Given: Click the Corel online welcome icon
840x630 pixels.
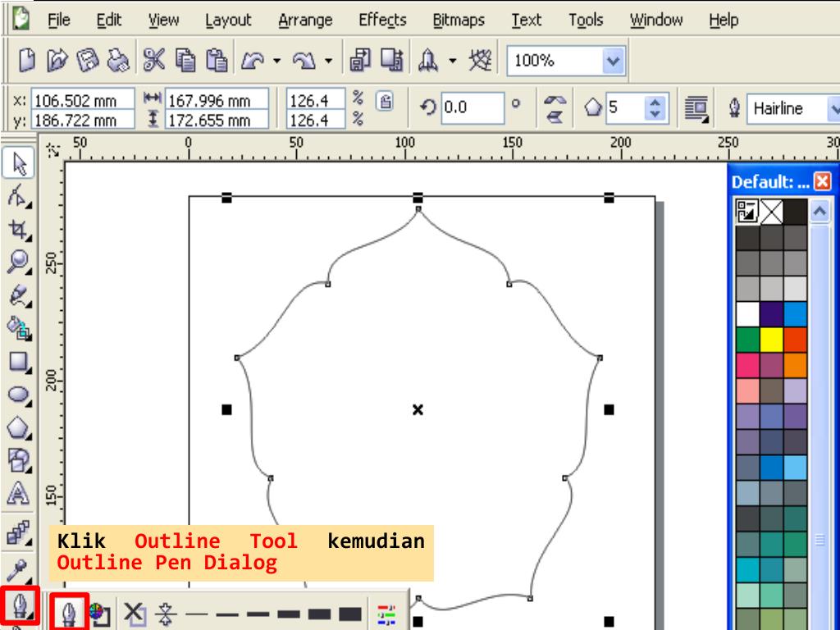Looking at the screenshot, I should click(x=480, y=60).
